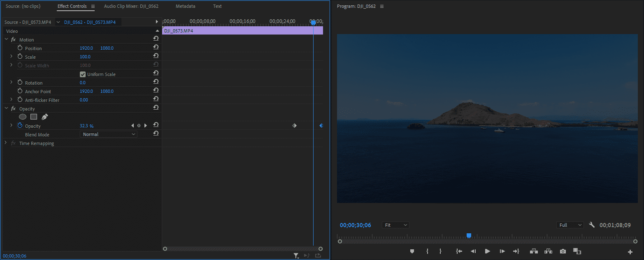Expand the Time Remapping section
This screenshot has height=260, width=644.
[x=5, y=143]
